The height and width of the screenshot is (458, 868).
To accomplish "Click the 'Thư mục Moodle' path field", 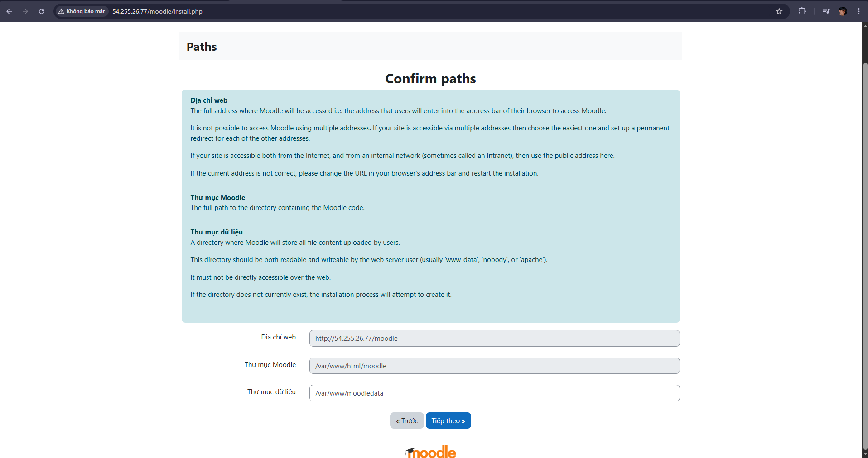I will (x=494, y=366).
